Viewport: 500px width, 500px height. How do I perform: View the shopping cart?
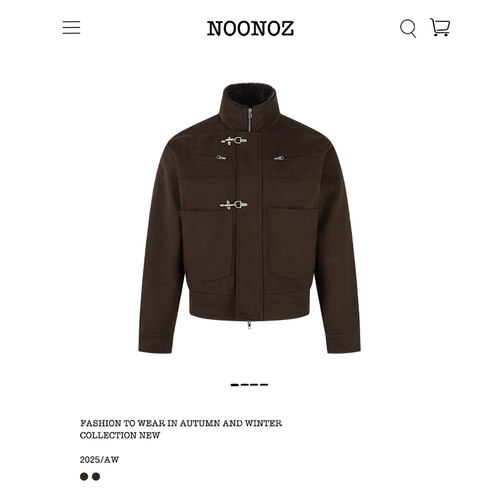click(x=440, y=27)
